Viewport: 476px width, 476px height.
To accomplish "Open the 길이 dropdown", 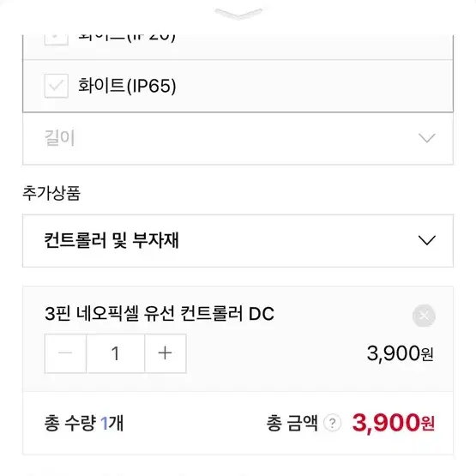I will 238,138.
